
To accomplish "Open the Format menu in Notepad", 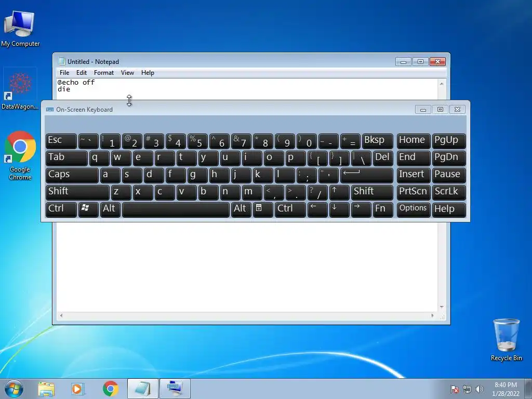I will point(104,73).
